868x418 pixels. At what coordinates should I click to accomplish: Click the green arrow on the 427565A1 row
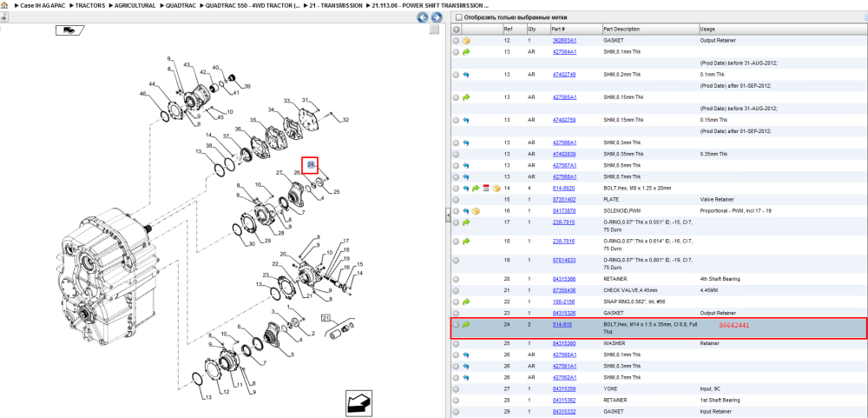(466, 97)
